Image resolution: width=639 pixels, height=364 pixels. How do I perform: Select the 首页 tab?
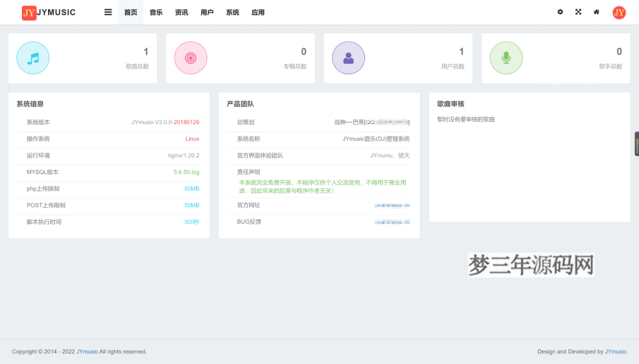click(x=130, y=12)
